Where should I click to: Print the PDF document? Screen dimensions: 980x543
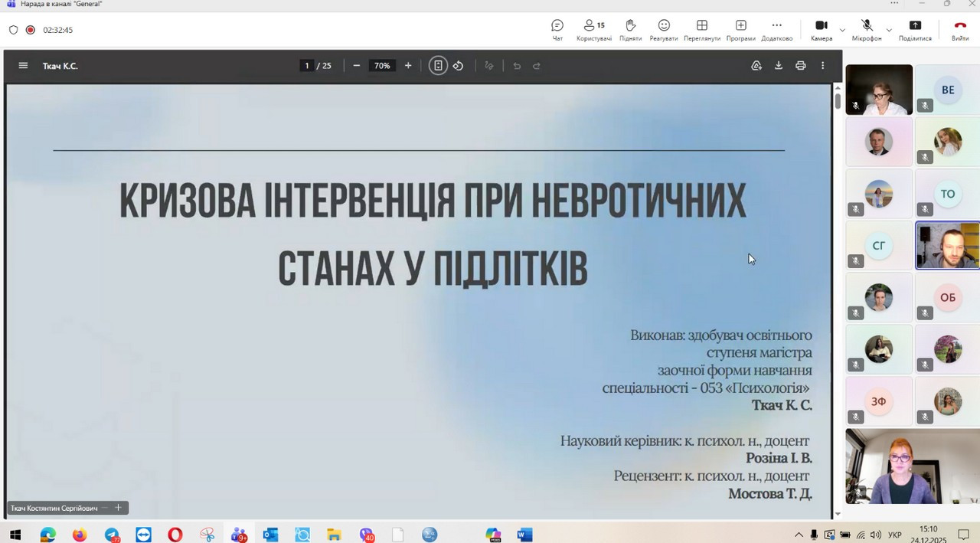point(800,66)
